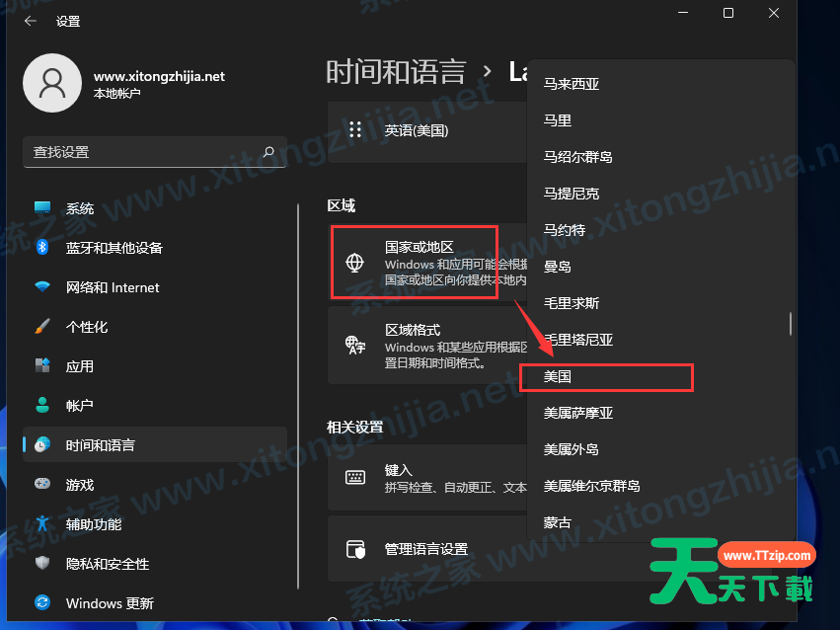The width and height of the screenshot is (840, 630).
Task: Click the sidebar navigation scrollbar
Action: pos(298,396)
